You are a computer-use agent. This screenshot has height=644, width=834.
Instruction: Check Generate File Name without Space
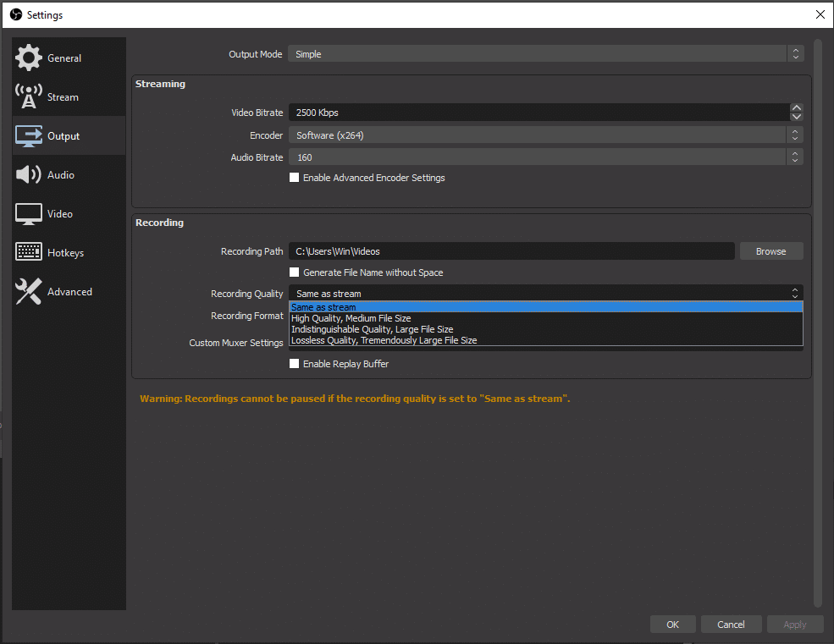[294, 272]
